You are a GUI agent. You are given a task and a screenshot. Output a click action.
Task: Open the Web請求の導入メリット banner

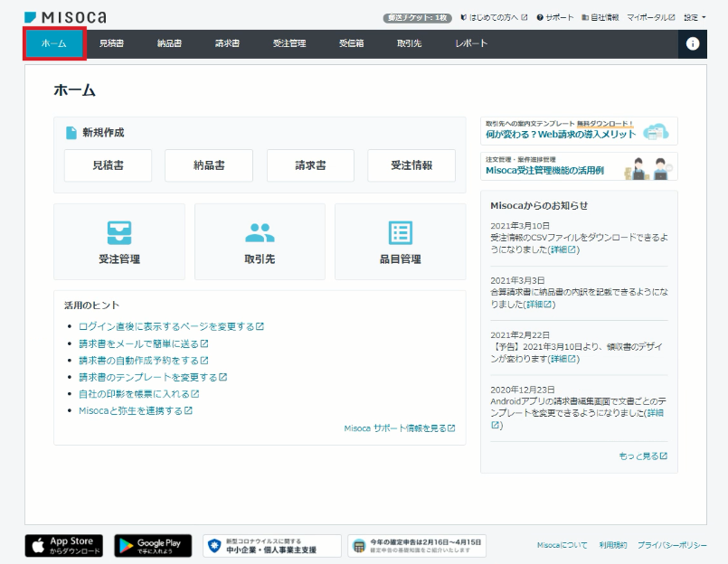(579, 131)
